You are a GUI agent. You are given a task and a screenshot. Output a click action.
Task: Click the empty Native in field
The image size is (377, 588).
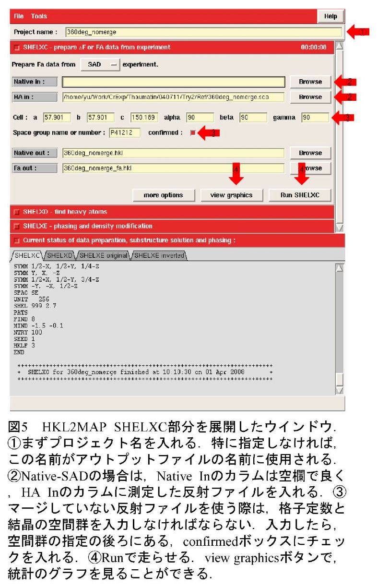[173, 82]
